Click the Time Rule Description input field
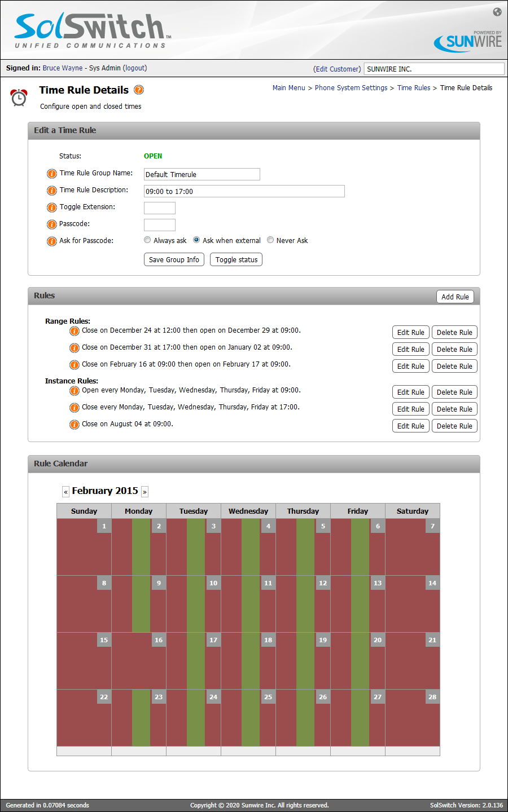The width and height of the screenshot is (508, 812). [244, 192]
